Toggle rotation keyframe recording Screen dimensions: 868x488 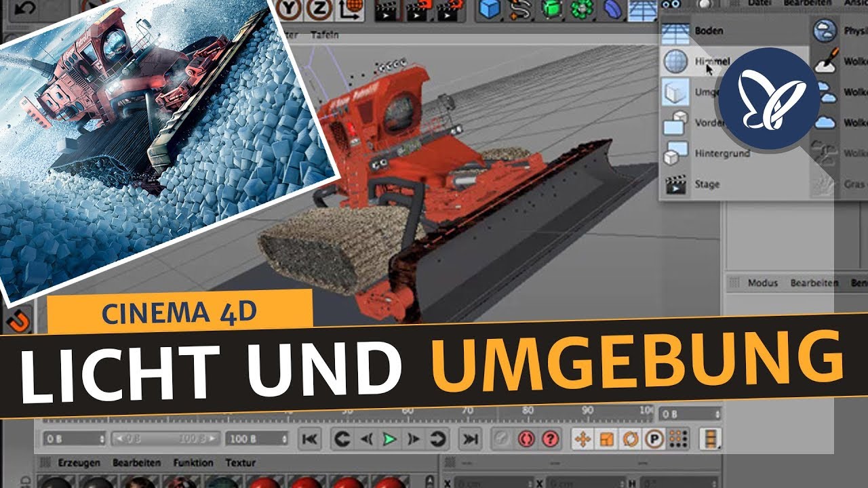tap(631, 439)
